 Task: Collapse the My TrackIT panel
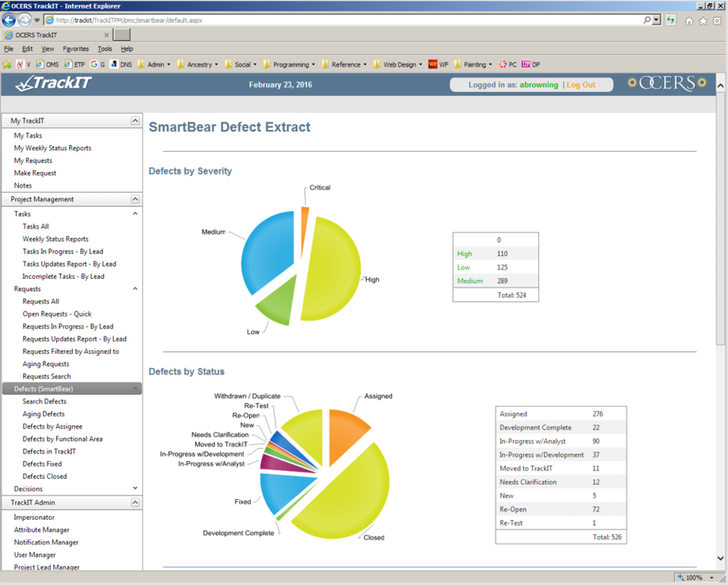135,121
